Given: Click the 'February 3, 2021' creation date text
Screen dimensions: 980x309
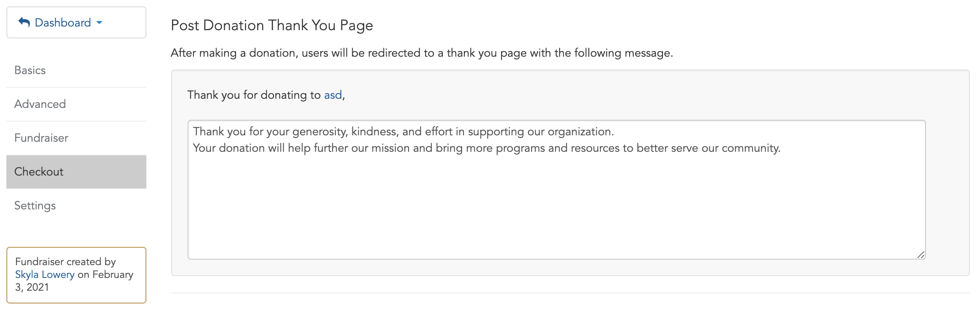Looking at the screenshot, I should [74, 281].
